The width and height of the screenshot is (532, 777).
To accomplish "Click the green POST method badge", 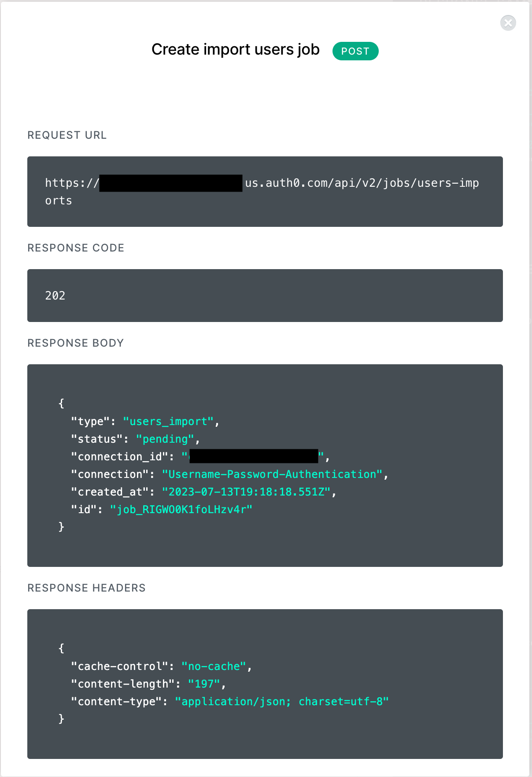I will pos(355,51).
